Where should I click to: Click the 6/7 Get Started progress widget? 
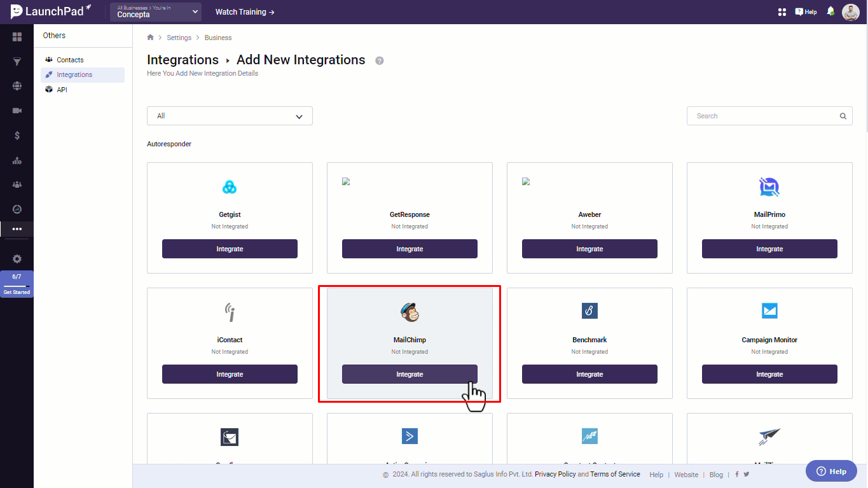click(17, 284)
